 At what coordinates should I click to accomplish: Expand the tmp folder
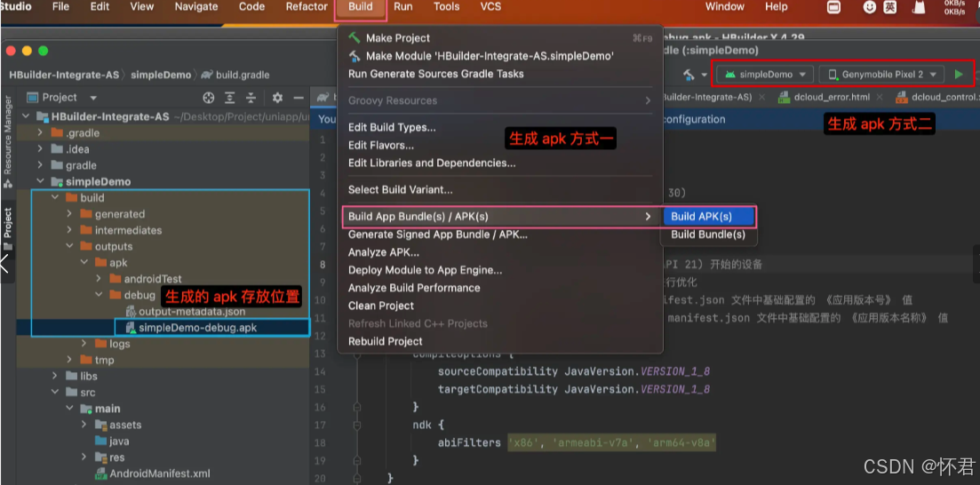click(69, 360)
